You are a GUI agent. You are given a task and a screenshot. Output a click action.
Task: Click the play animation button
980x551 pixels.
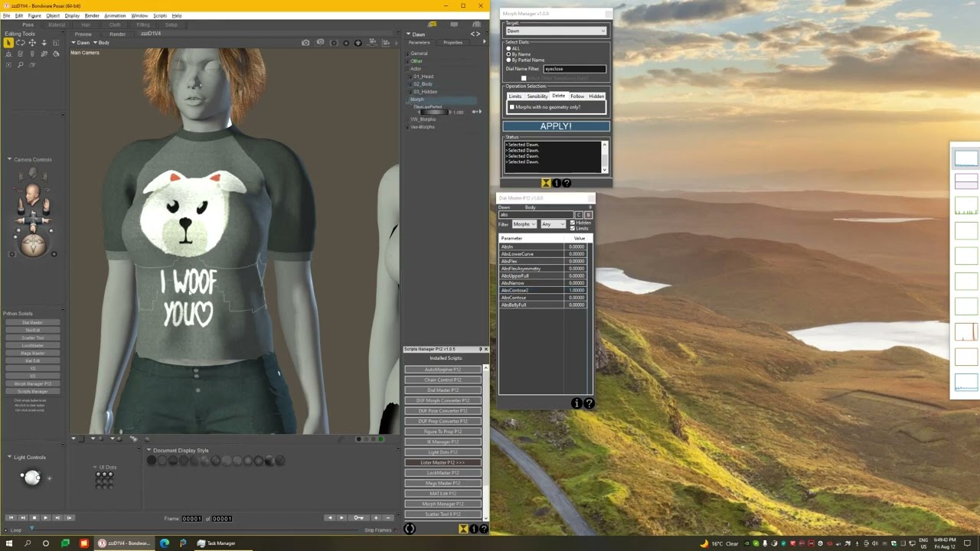click(46, 518)
